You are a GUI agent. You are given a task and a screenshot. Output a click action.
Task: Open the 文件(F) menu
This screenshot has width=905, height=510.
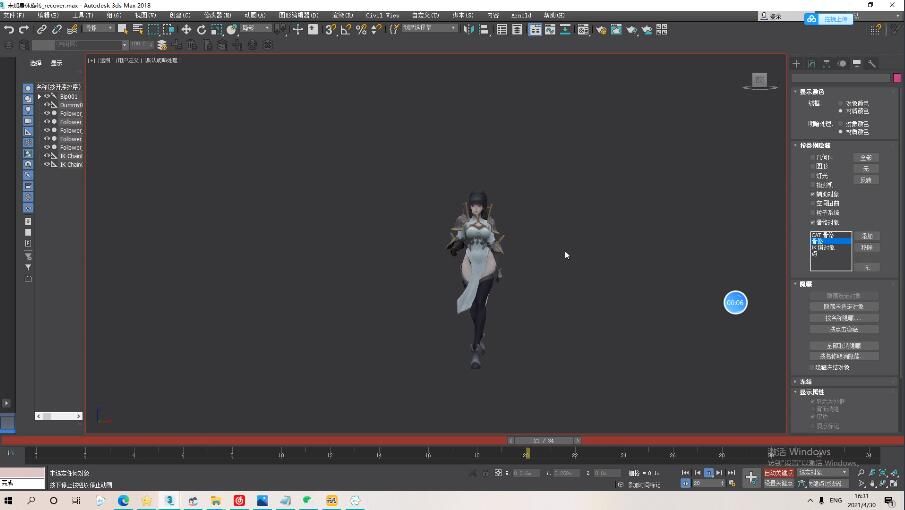tap(14, 15)
